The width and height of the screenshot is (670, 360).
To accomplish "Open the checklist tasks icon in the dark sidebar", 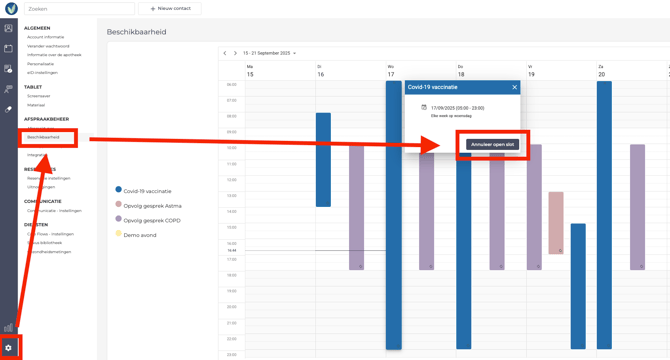I will (x=8, y=69).
